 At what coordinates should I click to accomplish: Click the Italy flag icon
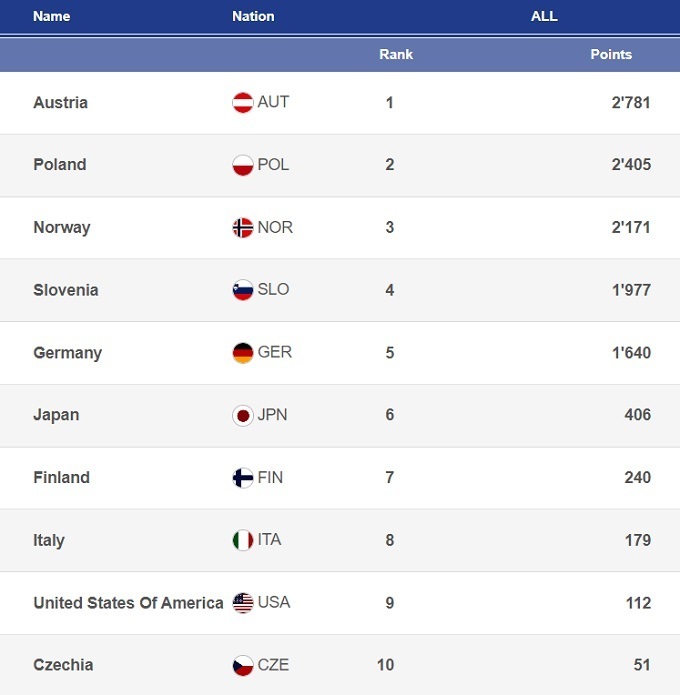click(x=242, y=540)
